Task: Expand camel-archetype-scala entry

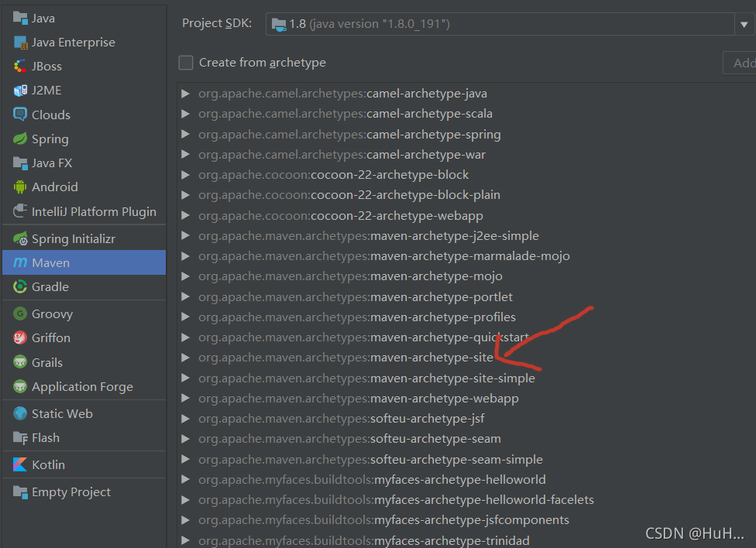Action: 185,114
